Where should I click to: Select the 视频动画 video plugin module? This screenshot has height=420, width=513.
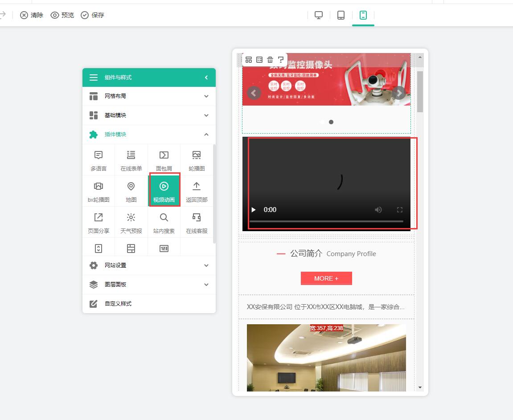point(164,191)
